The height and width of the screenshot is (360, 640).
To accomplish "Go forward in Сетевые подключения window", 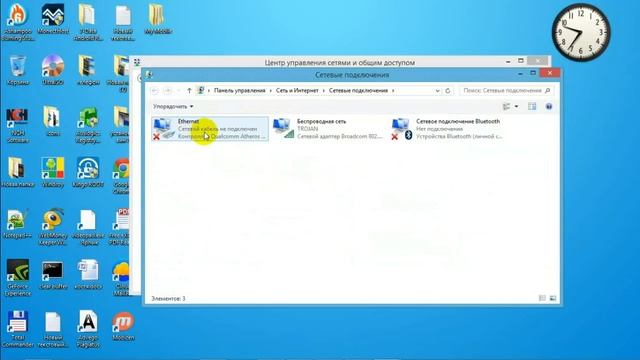I will 167,91.
